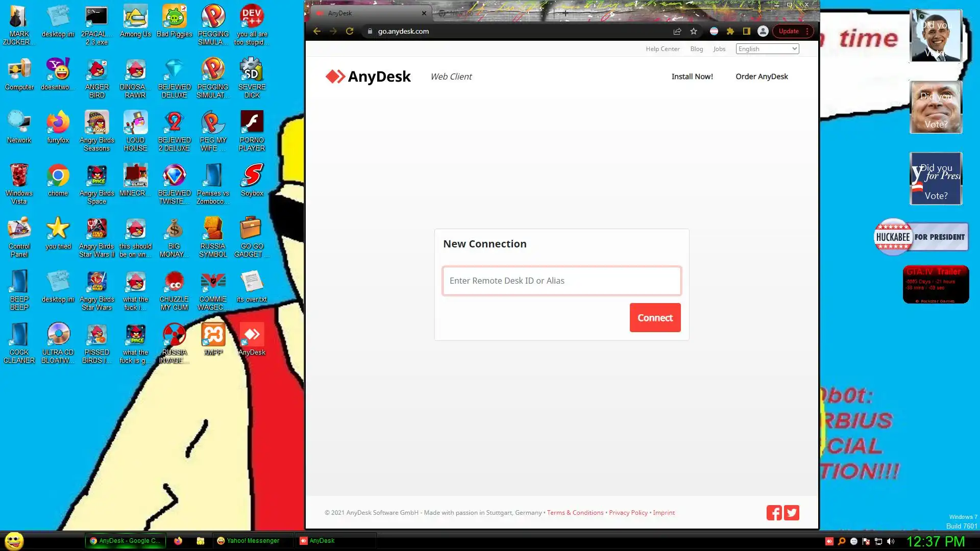Open the Chrome profile avatar icon

pyautogui.click(x=763, y=31)
